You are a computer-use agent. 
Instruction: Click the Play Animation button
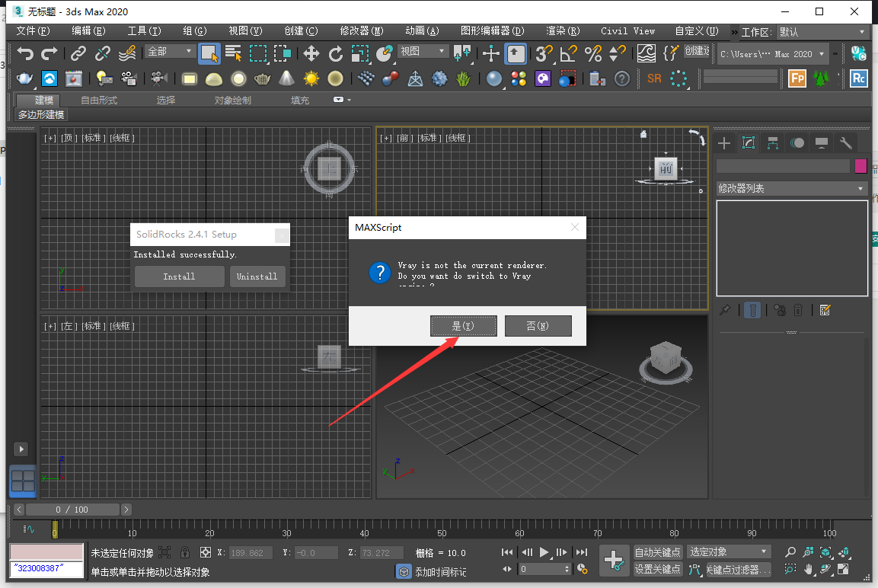544,552
